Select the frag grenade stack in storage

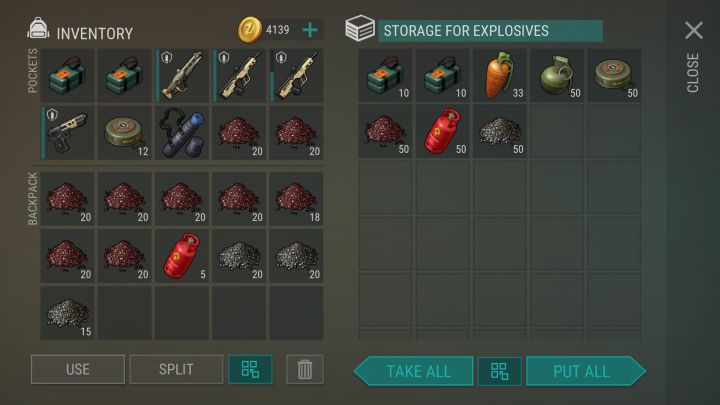tap(557, 75)
